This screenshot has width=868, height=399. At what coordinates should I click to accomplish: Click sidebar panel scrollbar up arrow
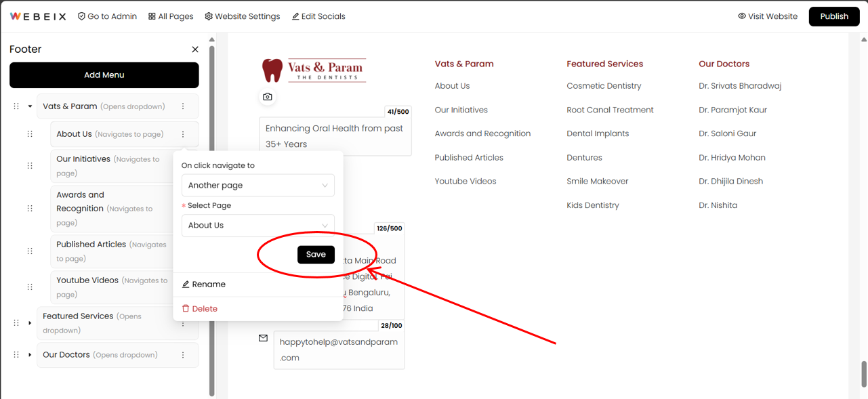(212, 40)
